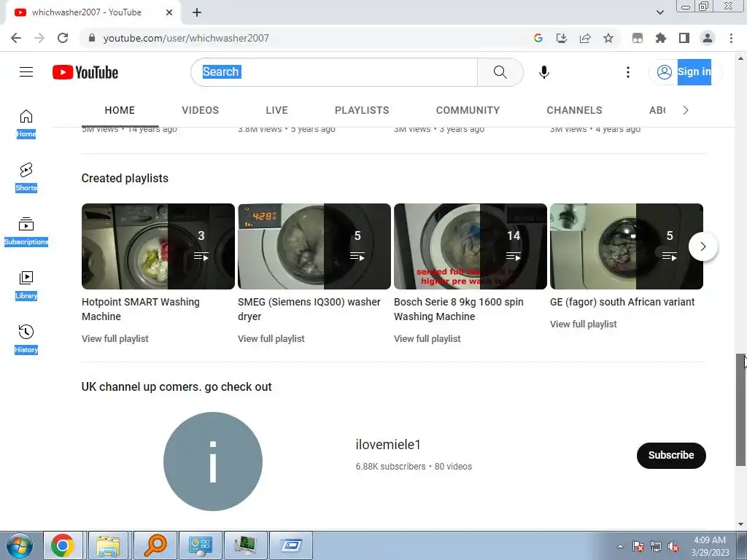Viewport: 747px width, 560px height.
Task: Click the YouTube logo
Action: point(85,72)
